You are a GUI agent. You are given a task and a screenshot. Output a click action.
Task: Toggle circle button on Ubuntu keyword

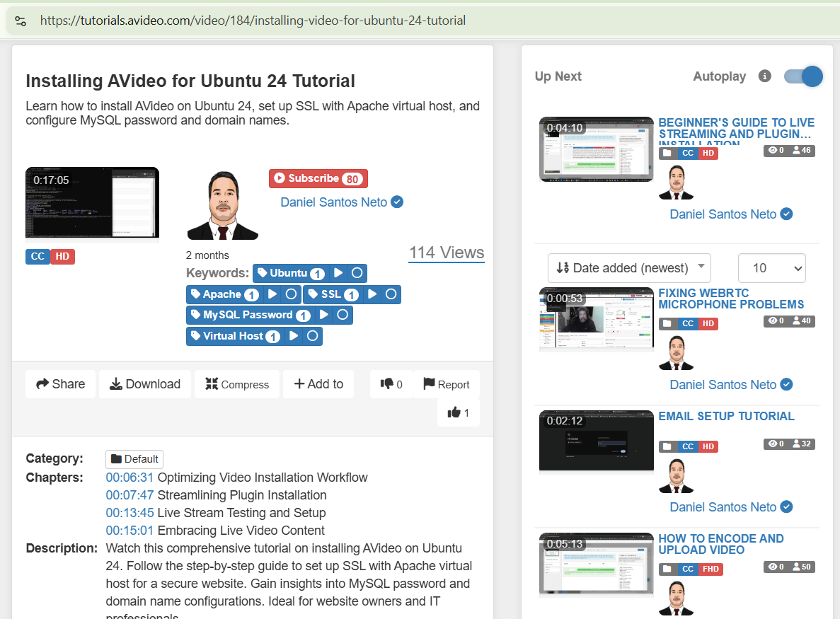click(x=357, y=273)
